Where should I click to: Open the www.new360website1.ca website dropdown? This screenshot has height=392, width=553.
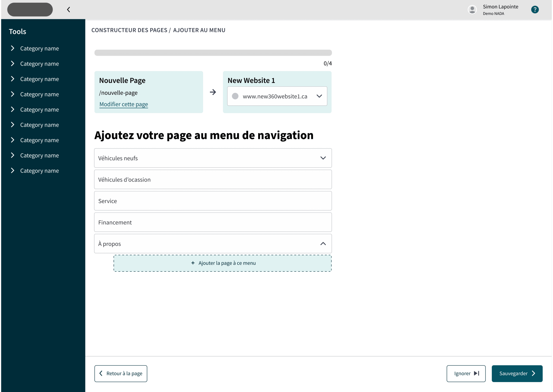point(319,96)
